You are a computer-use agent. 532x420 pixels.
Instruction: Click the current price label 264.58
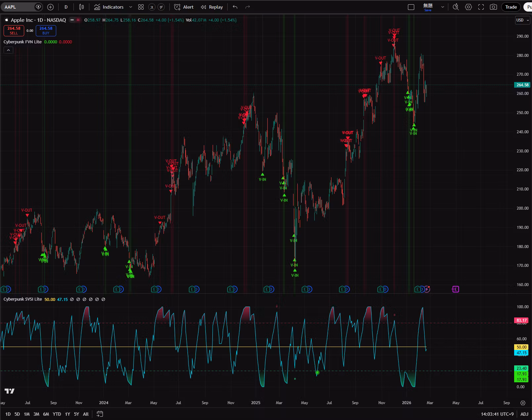522,85
